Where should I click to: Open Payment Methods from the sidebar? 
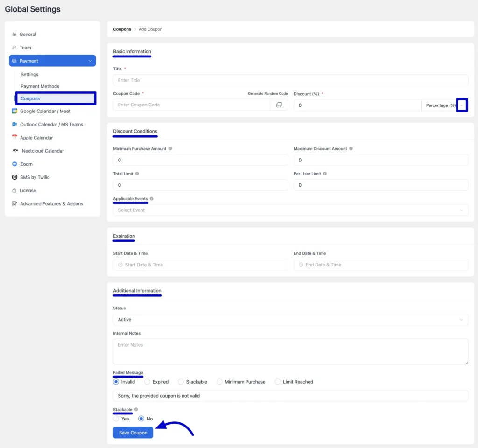(x=40, y=86)
